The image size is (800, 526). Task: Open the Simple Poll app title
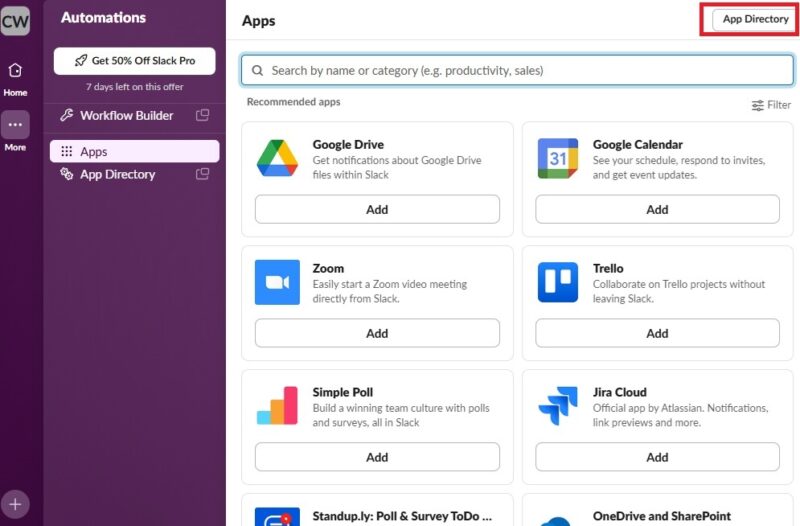click(x=342, y=392)
